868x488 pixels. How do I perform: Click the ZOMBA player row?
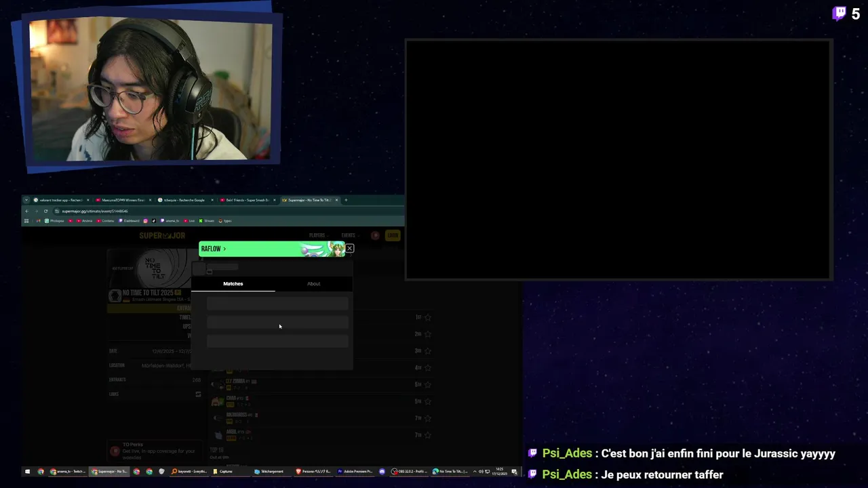(x=322, y=384)
